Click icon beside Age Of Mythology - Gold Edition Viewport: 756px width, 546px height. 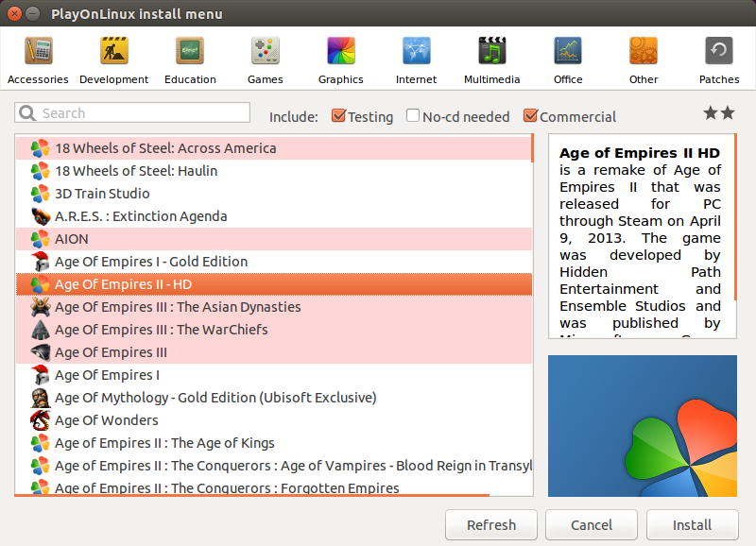click(x=40, y=398)
